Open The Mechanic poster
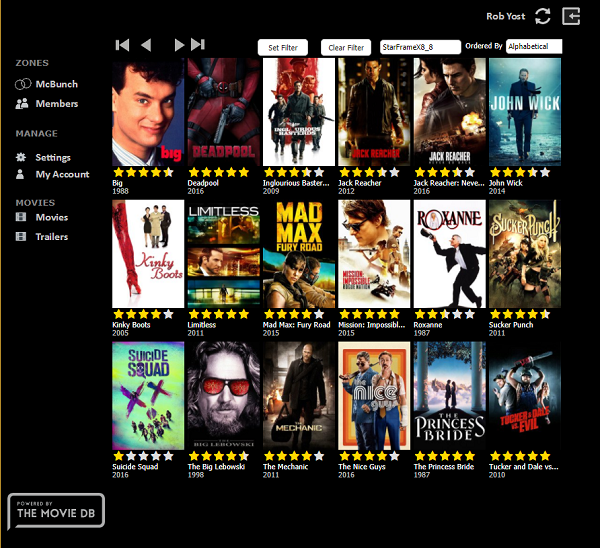The height and width of the screenshot is (548, 600). click(299, 396)
